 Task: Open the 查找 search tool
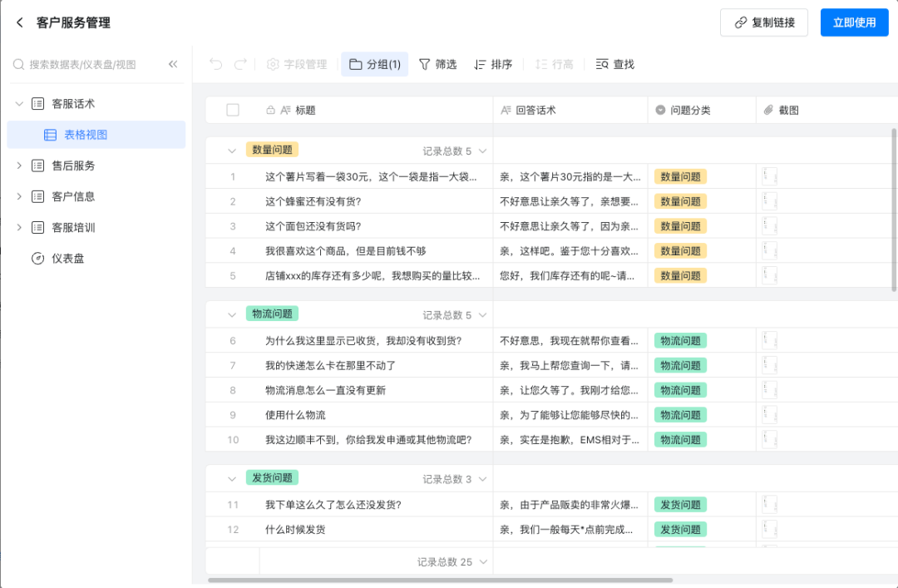click(615, 64)
